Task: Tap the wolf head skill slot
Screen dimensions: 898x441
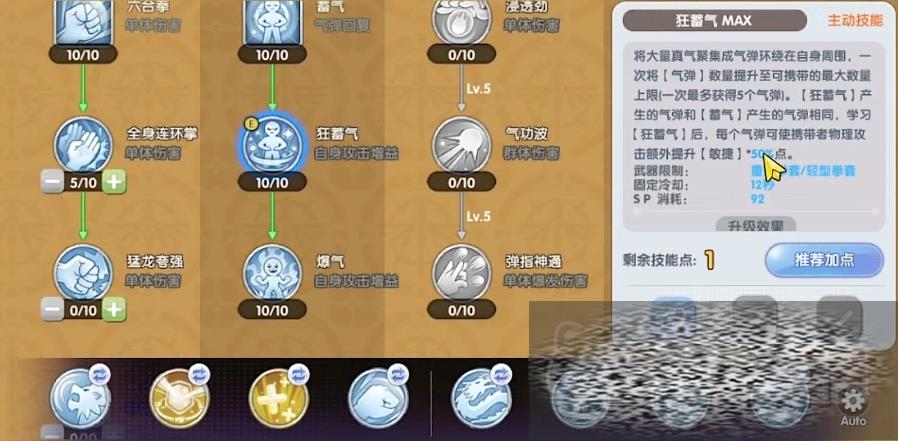Action: pos(80,398)
